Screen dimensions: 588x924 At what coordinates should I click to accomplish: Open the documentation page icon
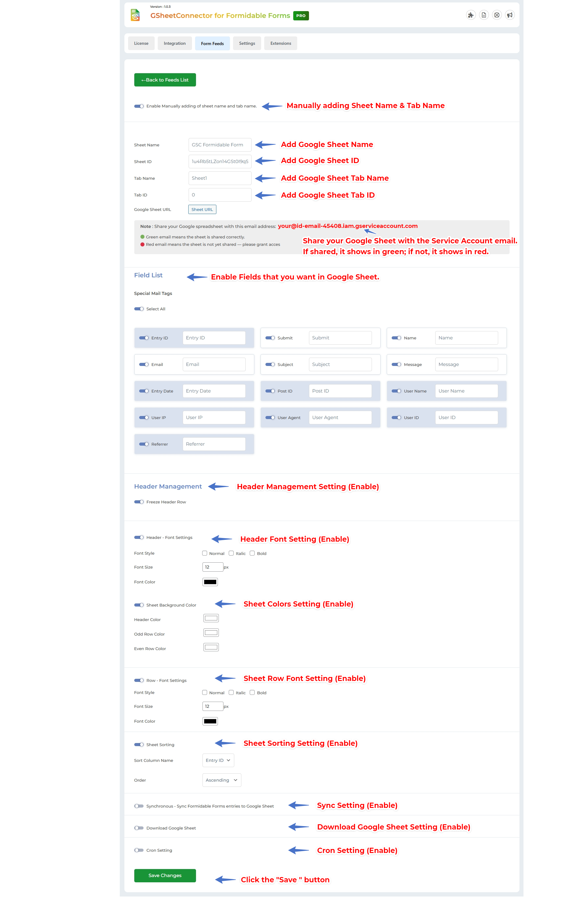(x=484, y=15)
